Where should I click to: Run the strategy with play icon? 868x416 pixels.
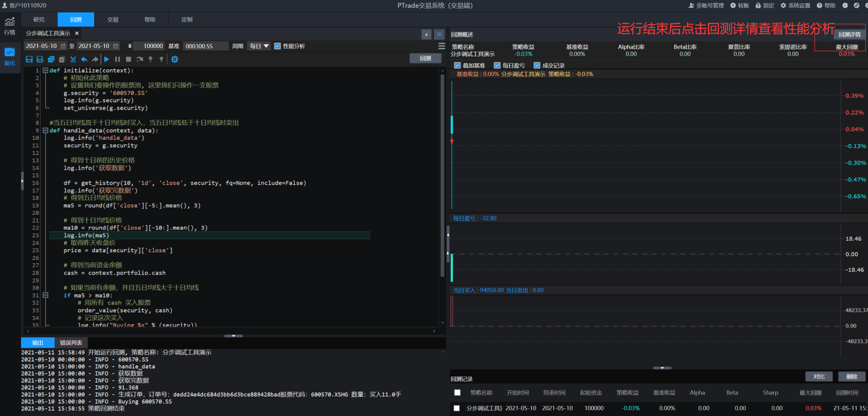[x=107, y=59]
